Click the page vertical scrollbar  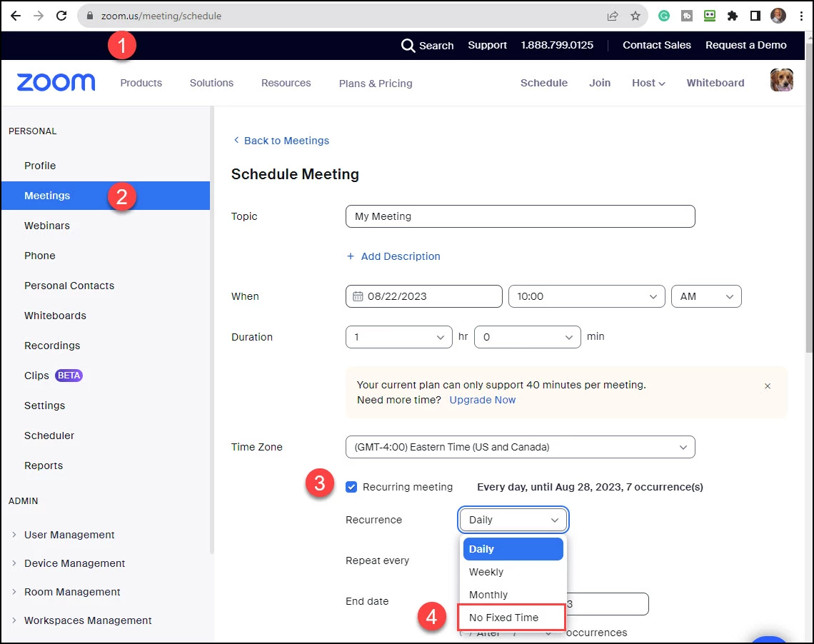[x=809, y=197]
